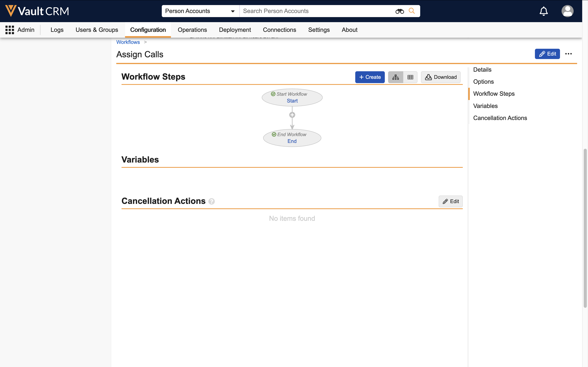Open the Operations tab

click(192, 30)
